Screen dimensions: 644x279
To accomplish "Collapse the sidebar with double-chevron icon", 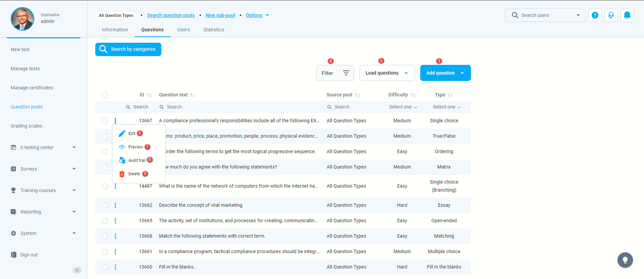I will pyautogui.click(x=77, y=270).
